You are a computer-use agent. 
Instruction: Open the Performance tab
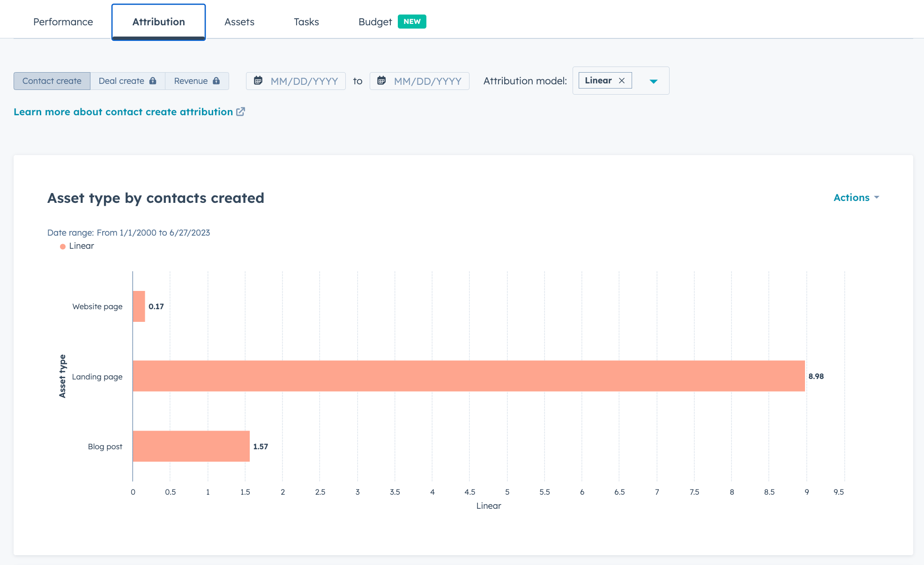click(63, 22)
